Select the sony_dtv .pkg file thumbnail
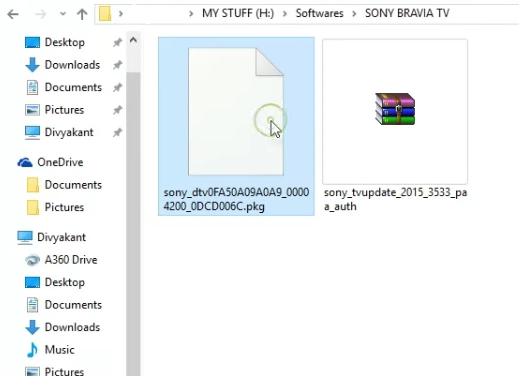 point(236,112)
